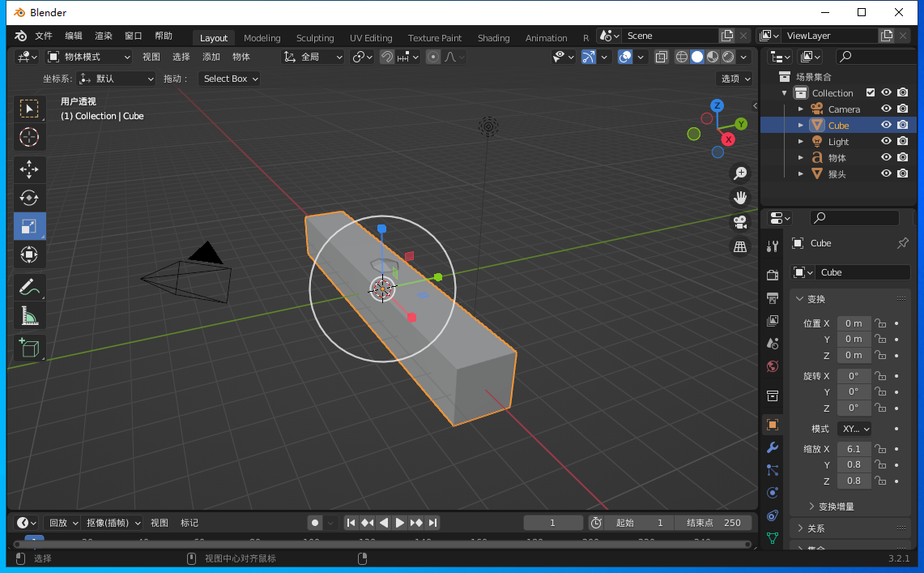Open the 渲染 menu
The image size is (924, 573).
[x=102, y=36]
